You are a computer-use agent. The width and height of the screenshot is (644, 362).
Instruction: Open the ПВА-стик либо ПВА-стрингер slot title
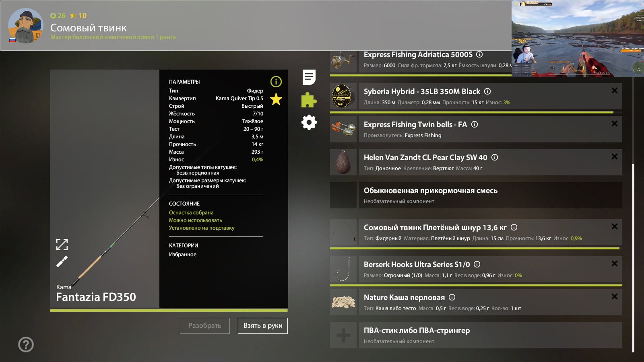click(417, 331)
